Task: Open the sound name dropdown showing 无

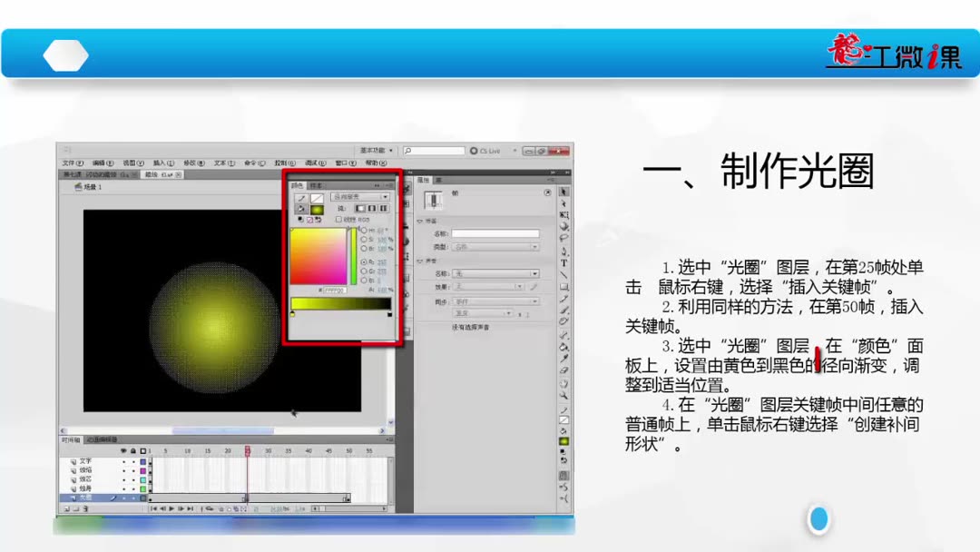Action: (495, 274)
